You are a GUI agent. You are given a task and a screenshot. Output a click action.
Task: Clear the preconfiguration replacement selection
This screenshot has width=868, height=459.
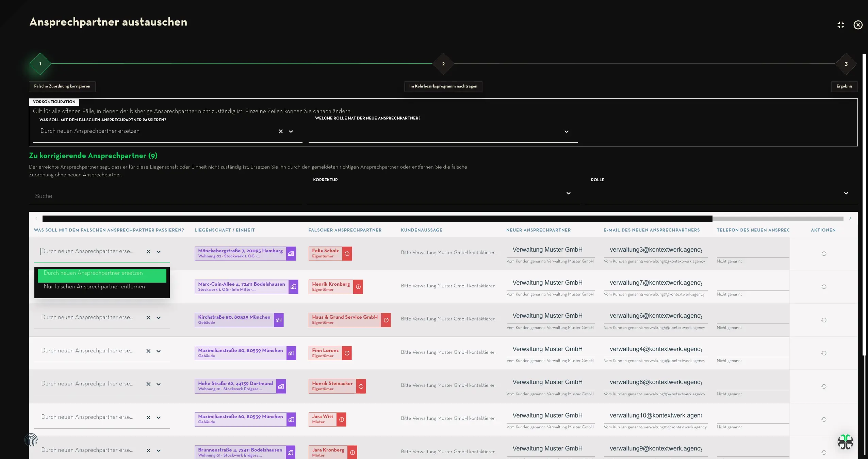pyautogui.click(x=281, y=131)
